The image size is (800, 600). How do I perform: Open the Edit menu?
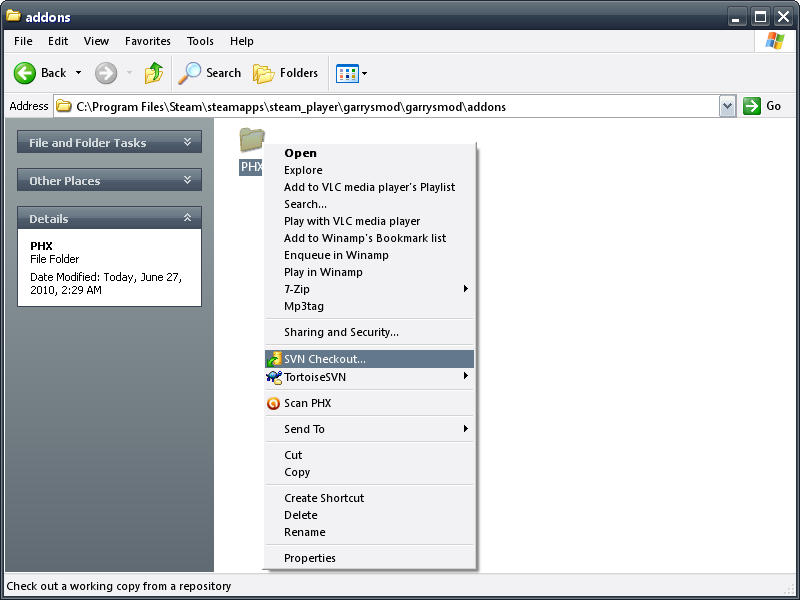click(58, 41)
